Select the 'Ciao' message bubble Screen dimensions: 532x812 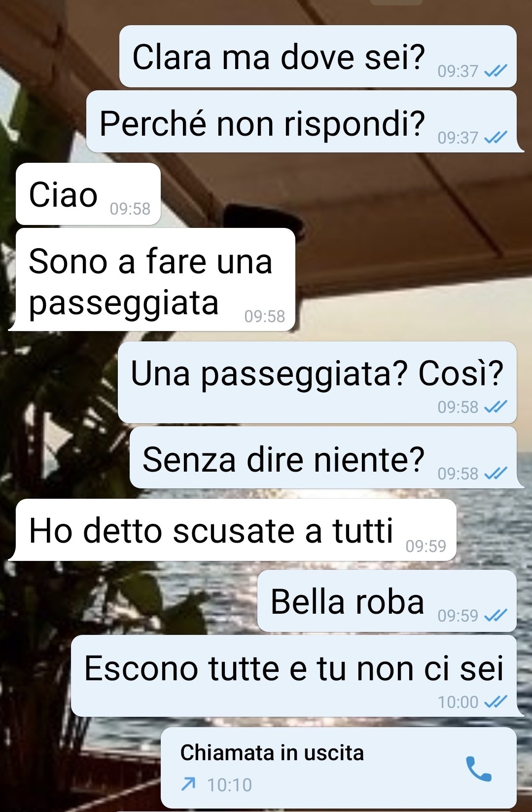88,194
